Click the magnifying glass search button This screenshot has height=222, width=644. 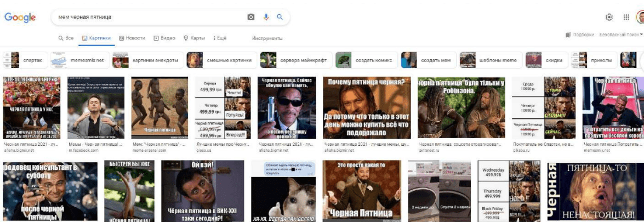(x=280, y=17)
